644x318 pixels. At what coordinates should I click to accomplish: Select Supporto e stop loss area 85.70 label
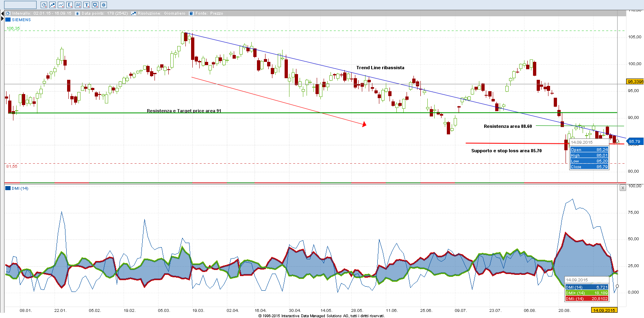pos(507,151)
